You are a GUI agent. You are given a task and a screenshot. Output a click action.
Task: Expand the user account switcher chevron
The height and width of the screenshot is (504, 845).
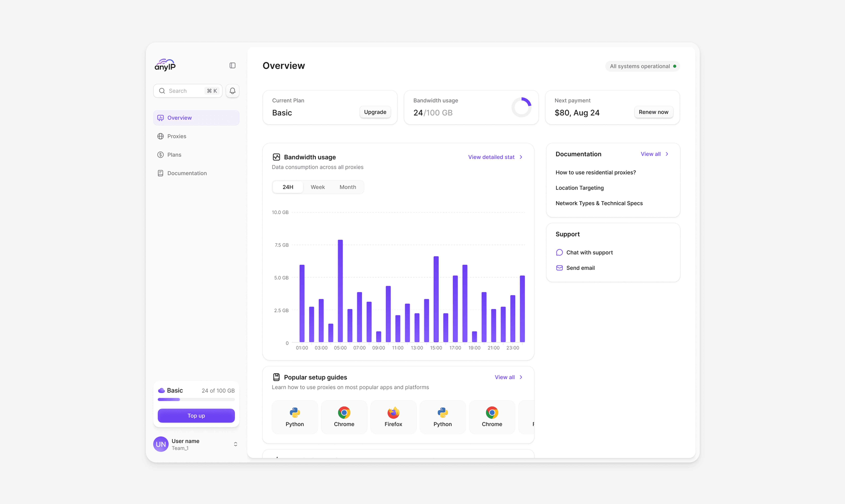(x=236, y=444)
